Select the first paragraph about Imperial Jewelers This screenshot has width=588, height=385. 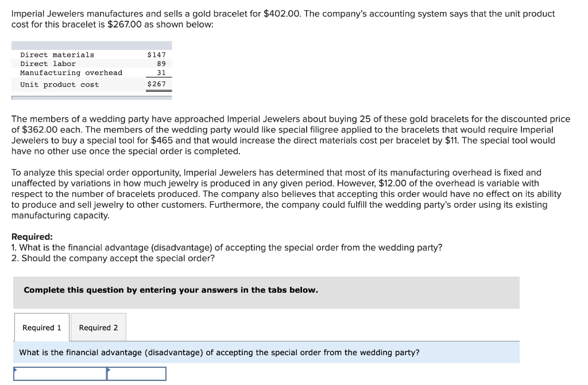283,18
